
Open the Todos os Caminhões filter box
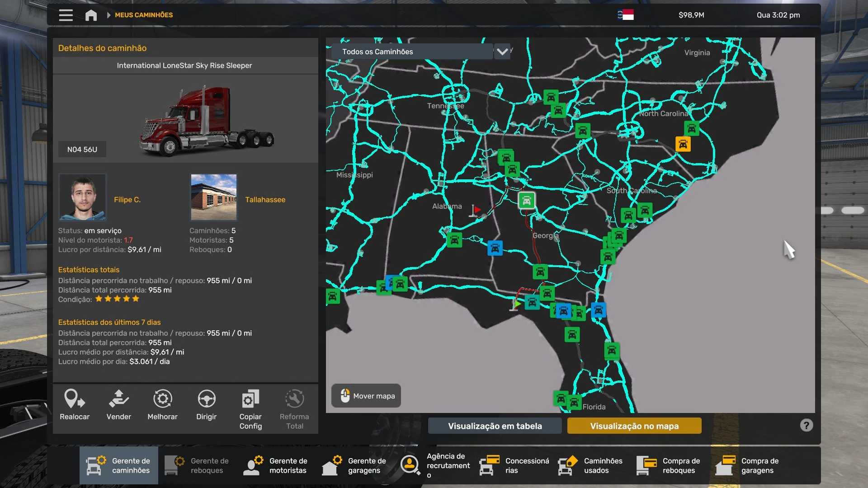click(411, 52)
